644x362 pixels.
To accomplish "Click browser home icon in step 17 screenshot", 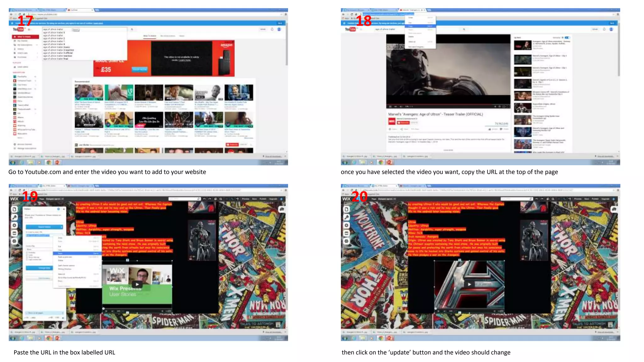I will (x=24, y=14).
